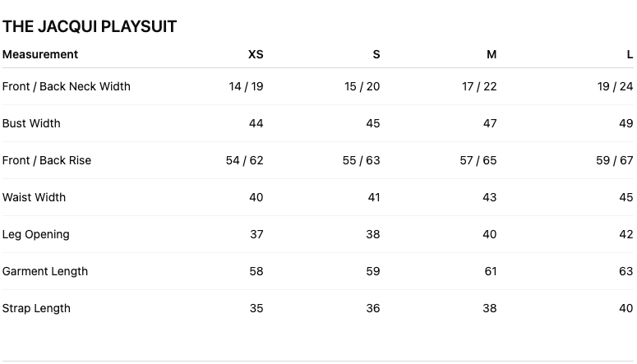Image resolution: width=637 pixels, height=364 pixels.
Task: Select XS strap length value 35
Action: (x=256, y=308)
